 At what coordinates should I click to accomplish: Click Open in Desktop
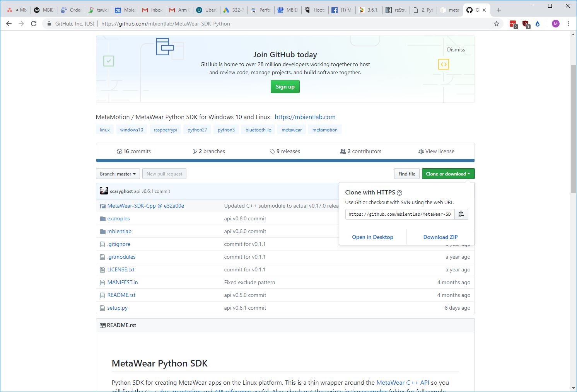(x=372, y=237)
